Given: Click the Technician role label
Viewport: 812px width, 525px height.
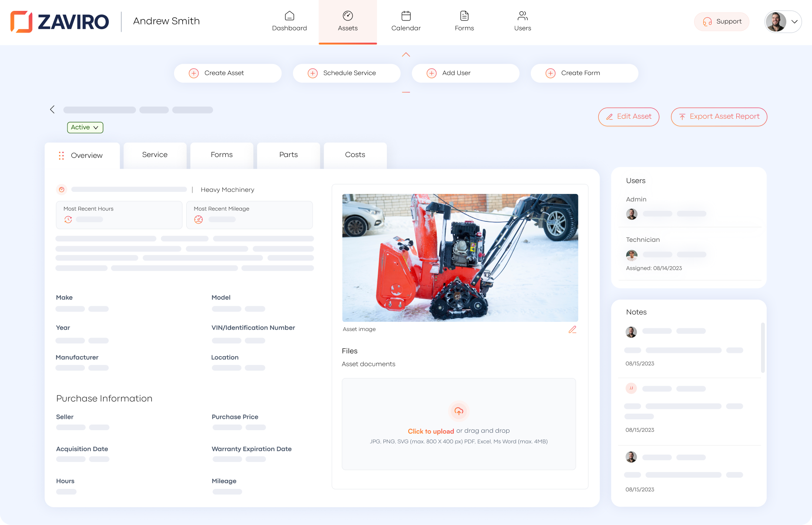Looking at the screenshot, I should (x=643, y=240).
